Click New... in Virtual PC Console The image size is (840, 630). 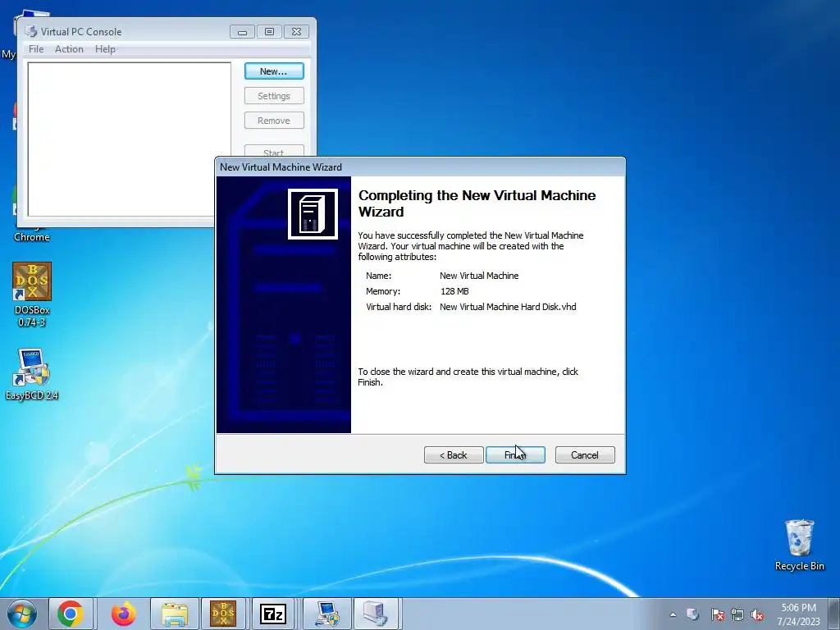click(274, 71)
